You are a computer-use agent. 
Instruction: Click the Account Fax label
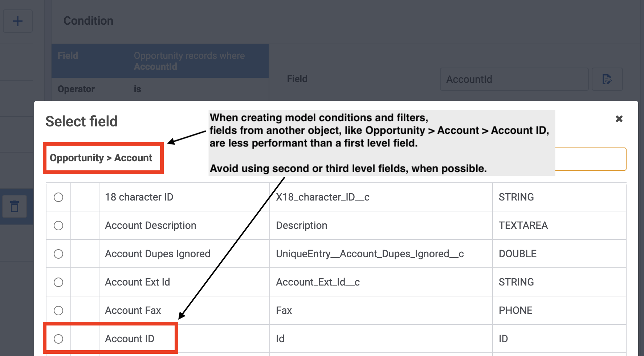(x=133, y=311)
